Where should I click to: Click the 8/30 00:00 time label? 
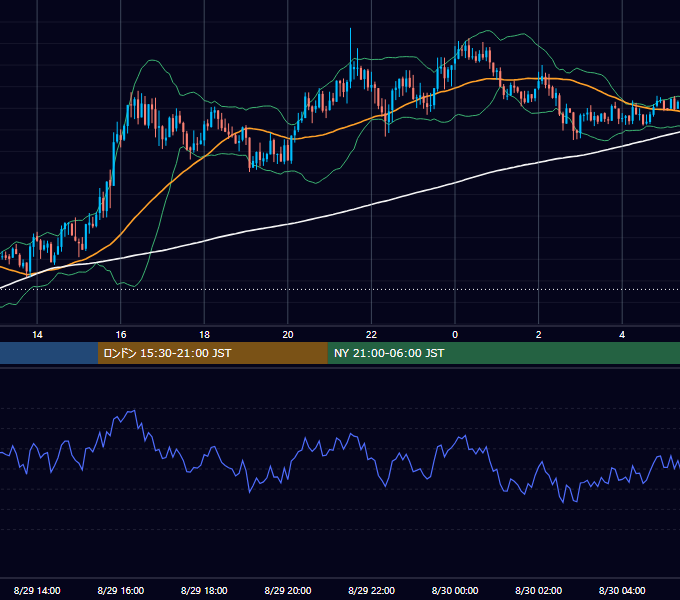[x=455, y=590]
